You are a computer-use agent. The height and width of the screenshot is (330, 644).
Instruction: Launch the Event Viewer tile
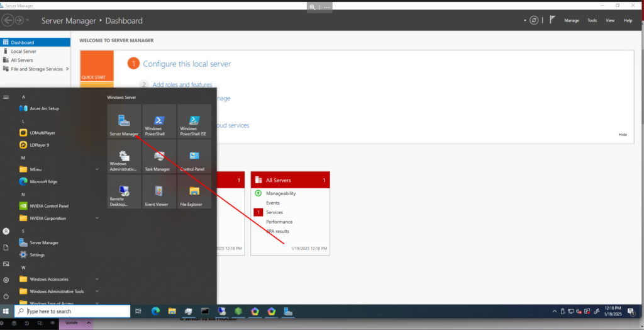coord(159,191)
